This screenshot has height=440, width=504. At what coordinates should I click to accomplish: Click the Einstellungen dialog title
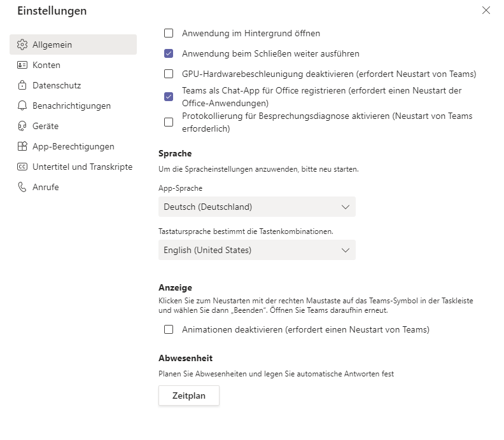pyautogui.click(x=52, y=11)
